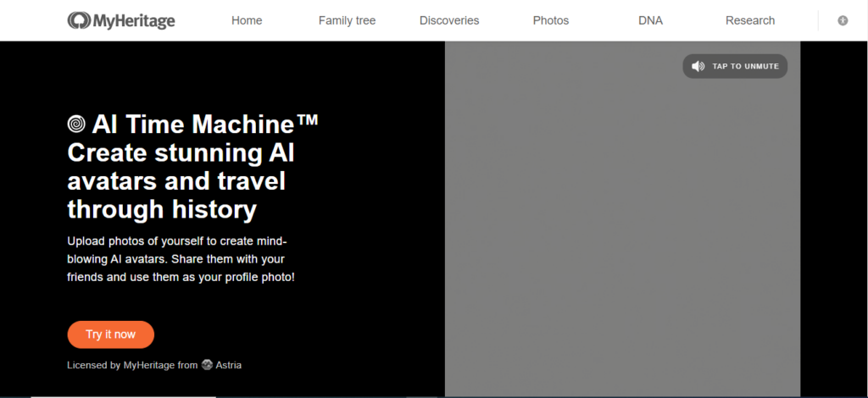The height and width of the screenshot is (398, 868).
Task: Click the gray video preview area
Action: point(622,237)
